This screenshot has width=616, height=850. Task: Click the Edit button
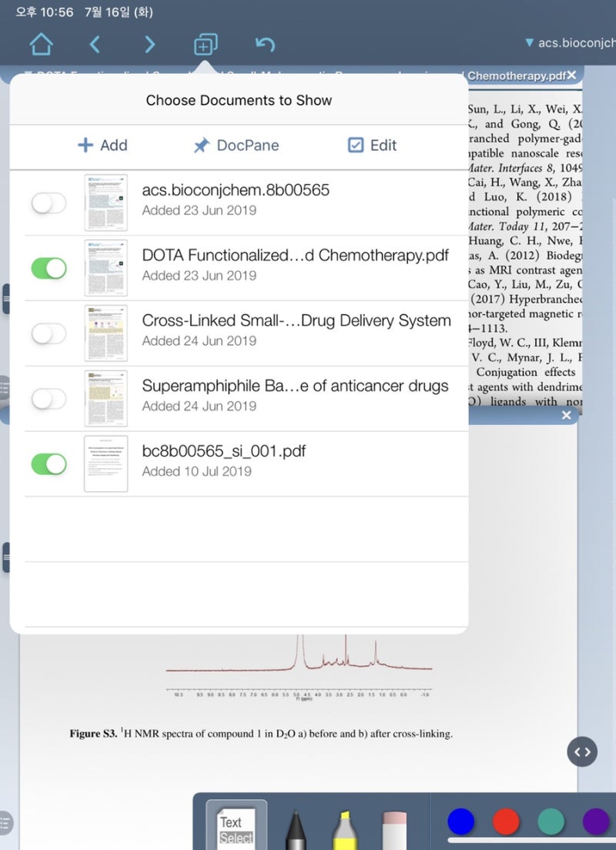click(372, 146)
